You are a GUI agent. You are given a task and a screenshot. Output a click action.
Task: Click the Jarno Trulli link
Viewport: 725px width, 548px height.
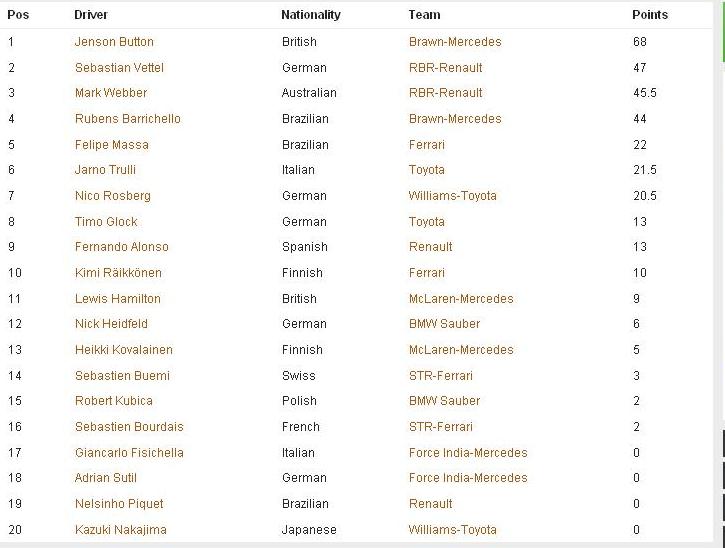(x=105, y=170)
